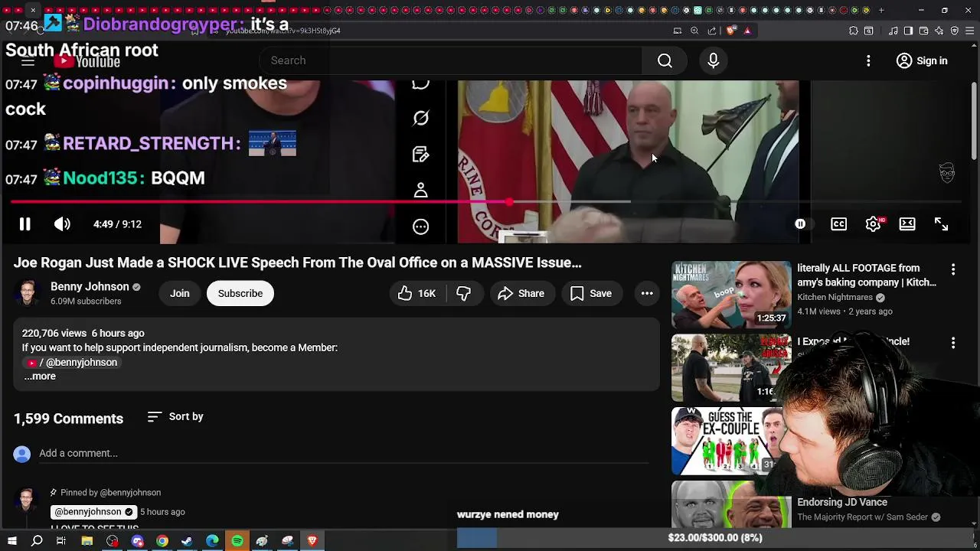Open File Explorer from the taskbar

pyautogui.click(x=87, y=541)
